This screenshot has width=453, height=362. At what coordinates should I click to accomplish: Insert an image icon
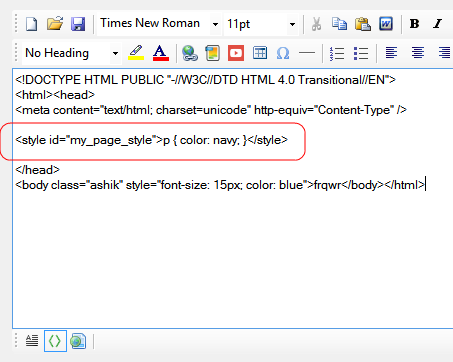click(x=212, y=53)
